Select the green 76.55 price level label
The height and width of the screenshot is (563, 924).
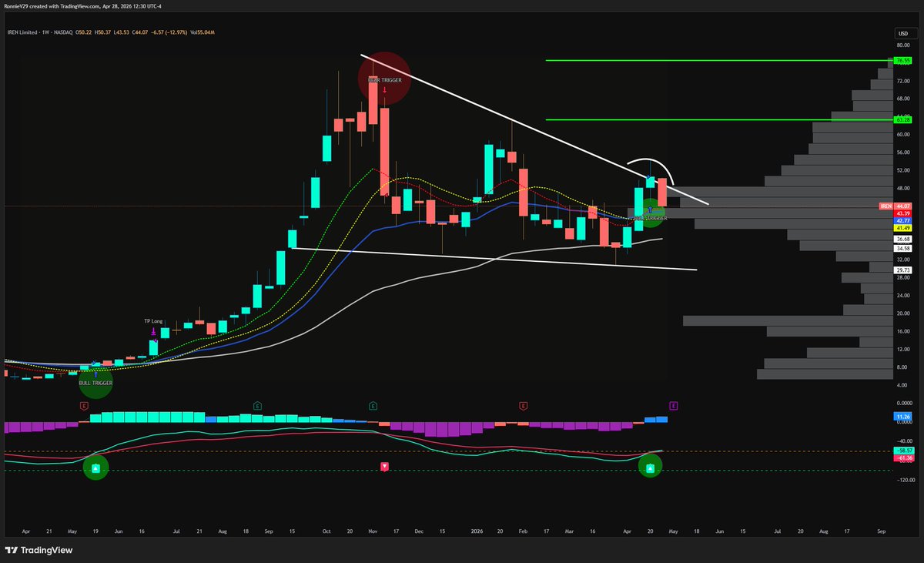(x=902, y=60)
